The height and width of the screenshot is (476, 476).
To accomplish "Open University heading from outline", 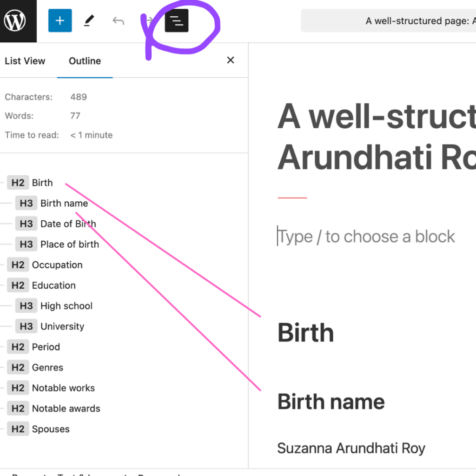I will (62, 326).
